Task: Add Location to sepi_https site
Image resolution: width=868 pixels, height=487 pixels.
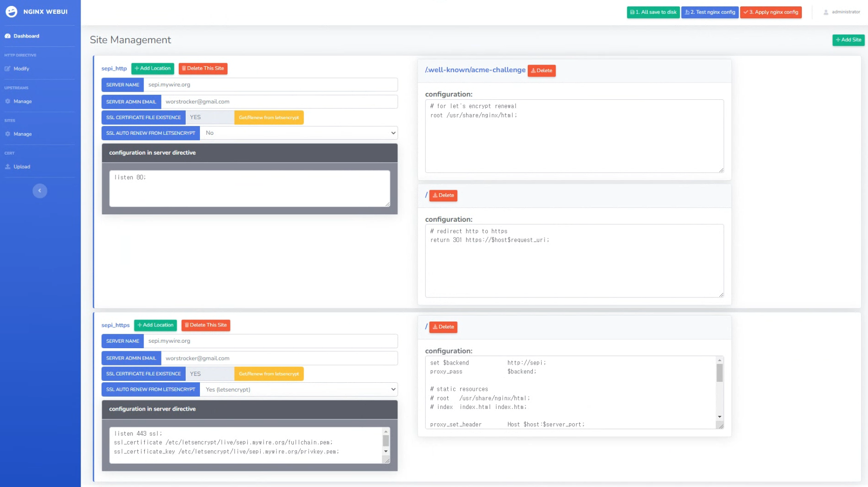Action: [x=156, y=325]
